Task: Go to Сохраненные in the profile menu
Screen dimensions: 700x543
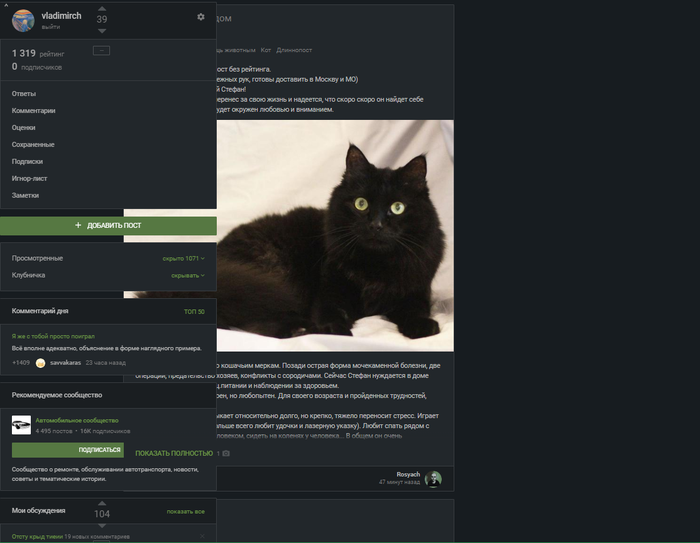Action: click(33, 144)
